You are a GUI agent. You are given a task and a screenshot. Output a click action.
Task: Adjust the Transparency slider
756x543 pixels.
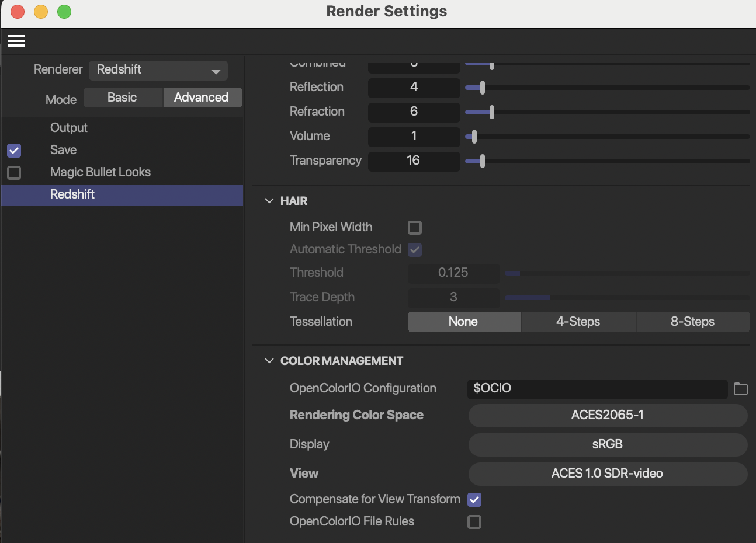(x=483, y=161)
